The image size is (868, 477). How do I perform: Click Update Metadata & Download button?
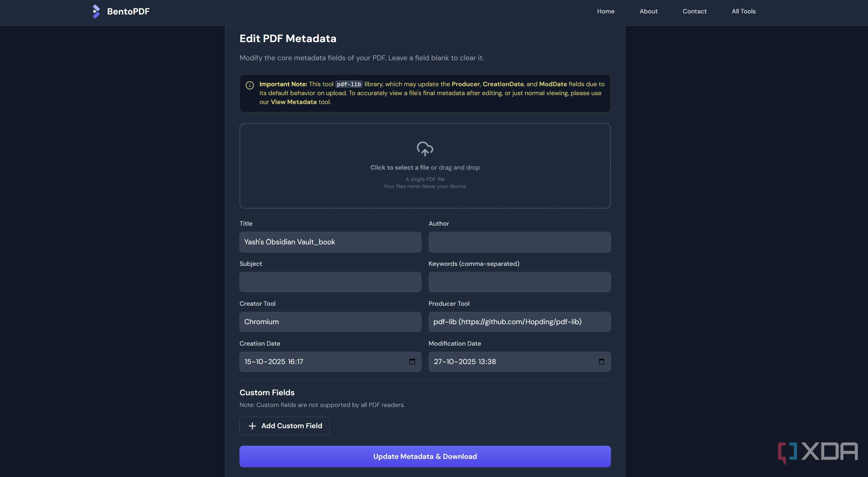pos(425,456)
